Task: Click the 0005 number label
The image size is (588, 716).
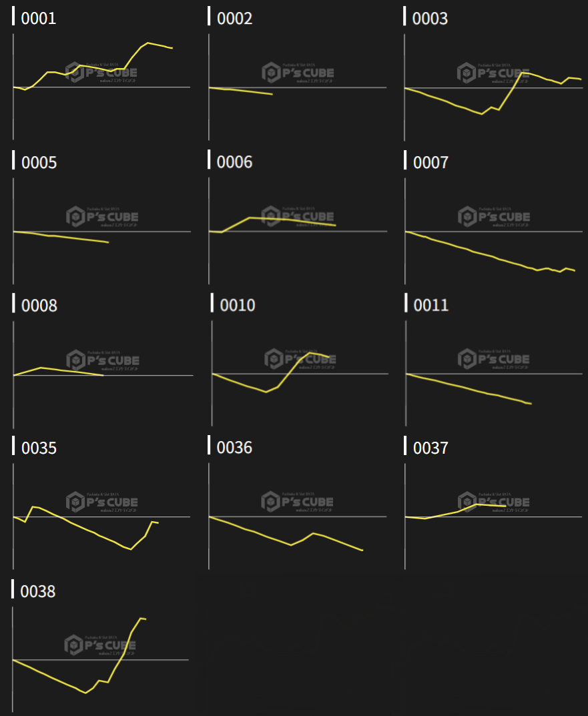Action: (x=39, y=162)
